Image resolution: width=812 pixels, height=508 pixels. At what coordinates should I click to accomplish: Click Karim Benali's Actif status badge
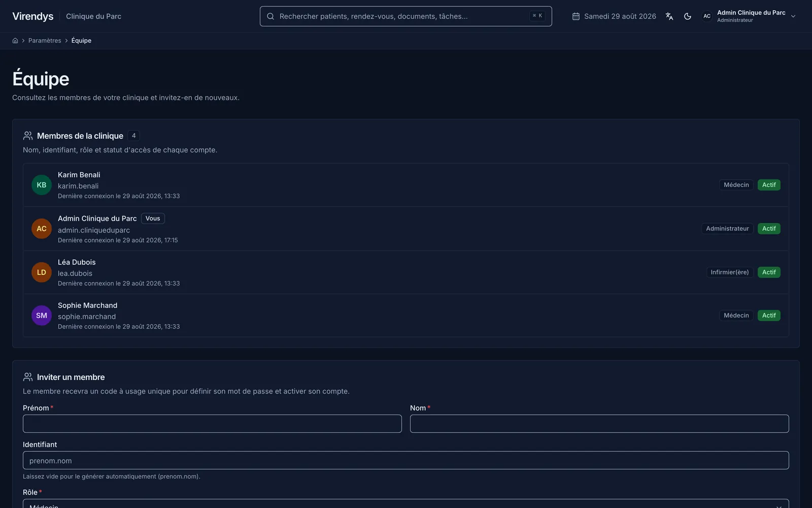click(769, 185)
